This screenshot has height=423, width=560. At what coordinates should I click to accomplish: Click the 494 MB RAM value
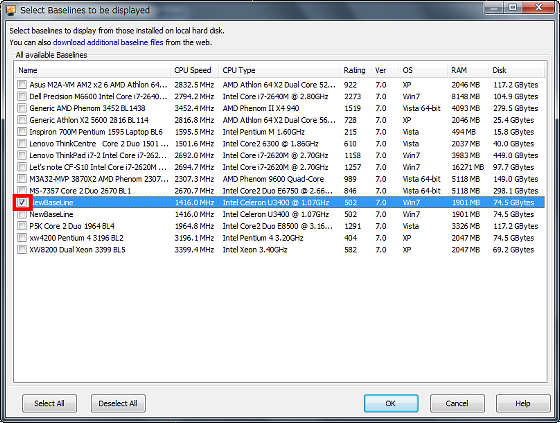click(x=464, y=132)
